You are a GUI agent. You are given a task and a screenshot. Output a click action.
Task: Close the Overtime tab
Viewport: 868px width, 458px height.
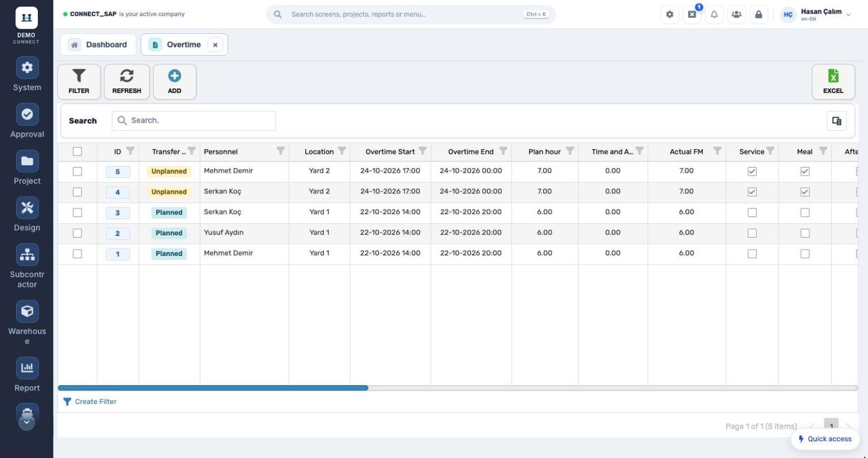pyautogui.click(x=215, y=45)
